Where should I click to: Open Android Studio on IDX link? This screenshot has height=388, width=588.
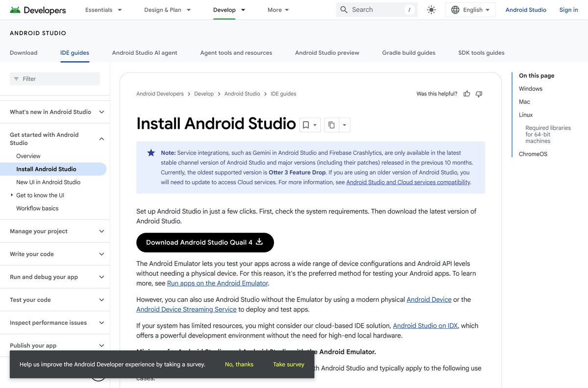[425, 325]
